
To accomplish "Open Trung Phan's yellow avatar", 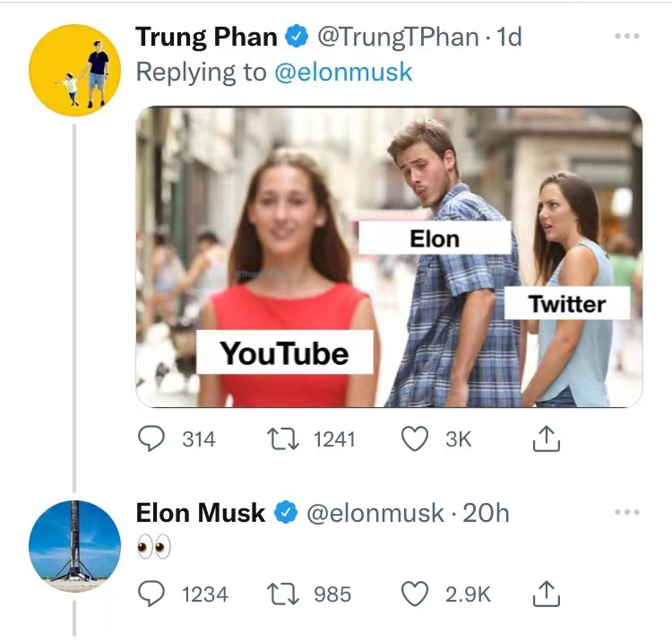I will tap(75, 70).
